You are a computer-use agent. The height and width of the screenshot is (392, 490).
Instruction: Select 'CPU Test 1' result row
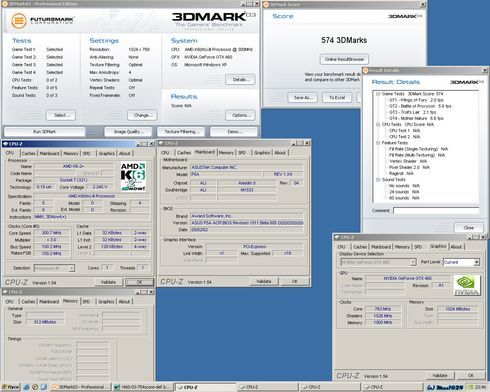pyautogui.click(x=405, y=131)
